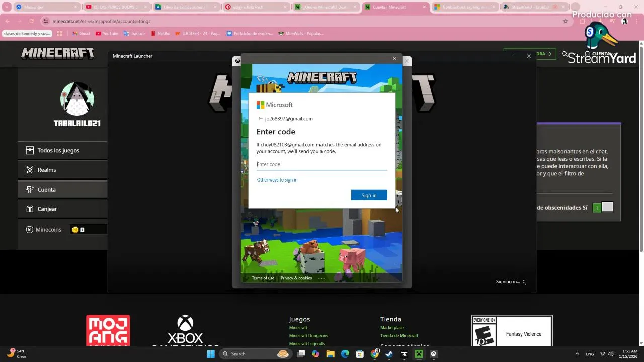Expand the system tray hidden icons chevron
The height and width of the screenshot is (362, 644).
tap(577, 354)
